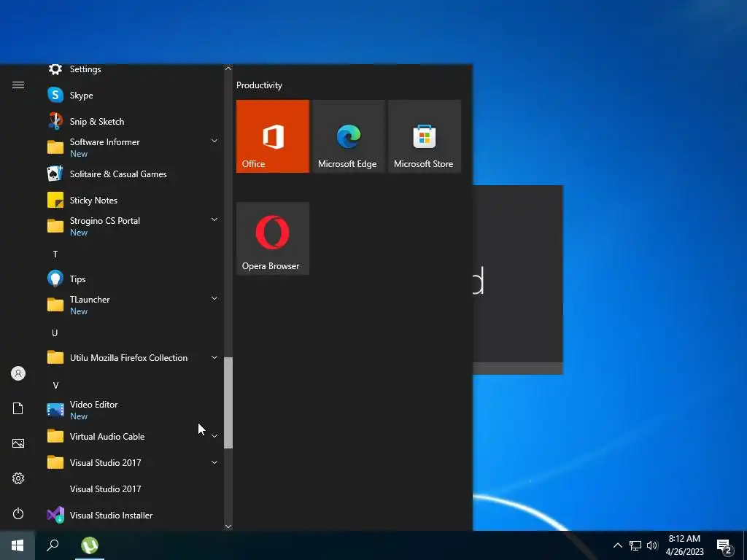Click the Power button in Start sidebar
Image resolution: width=747 pixels, height=560 pixels.
point(18,513)
